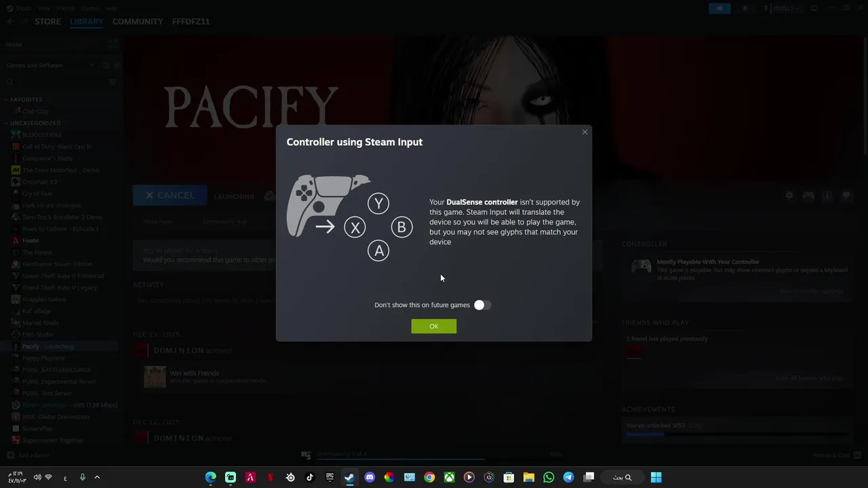The height and width of the screenshot is (488, 868).
Task: Click OK in the Steam Input dialog
Action: (x=433, y=326)
